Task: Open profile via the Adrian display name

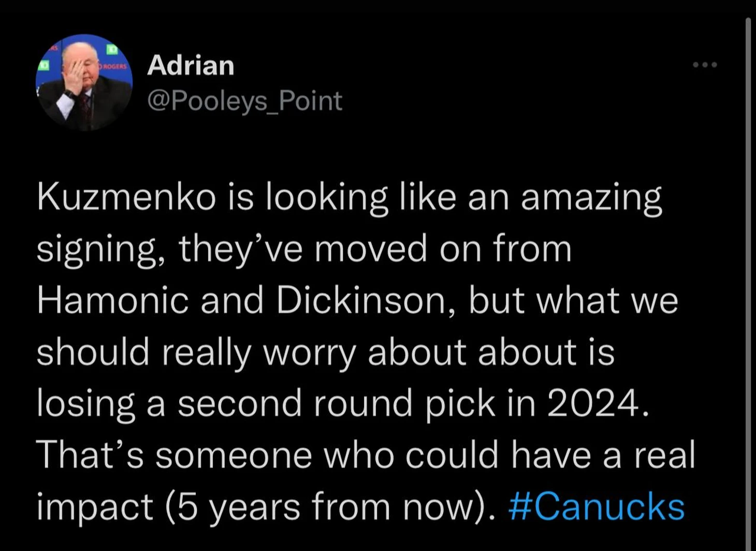Action: pos(191,66)
